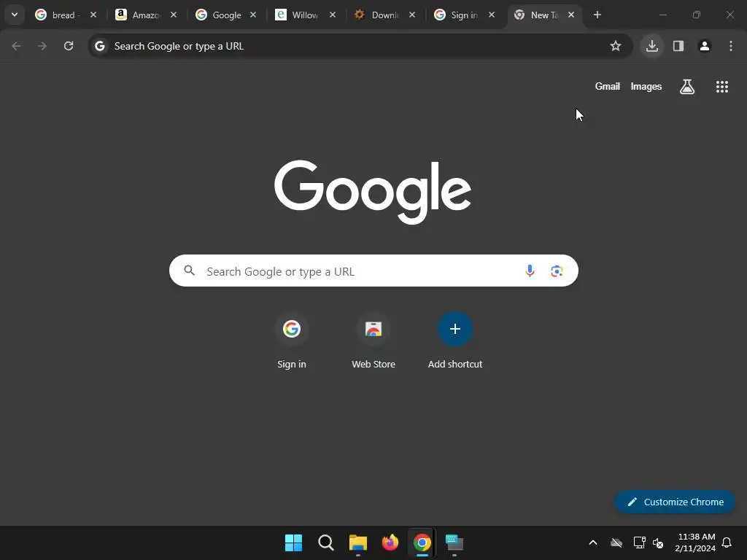Viewport: 747px width, 560px height.
Task: Open the Windows Start menu
Action: tap(293, 542)
